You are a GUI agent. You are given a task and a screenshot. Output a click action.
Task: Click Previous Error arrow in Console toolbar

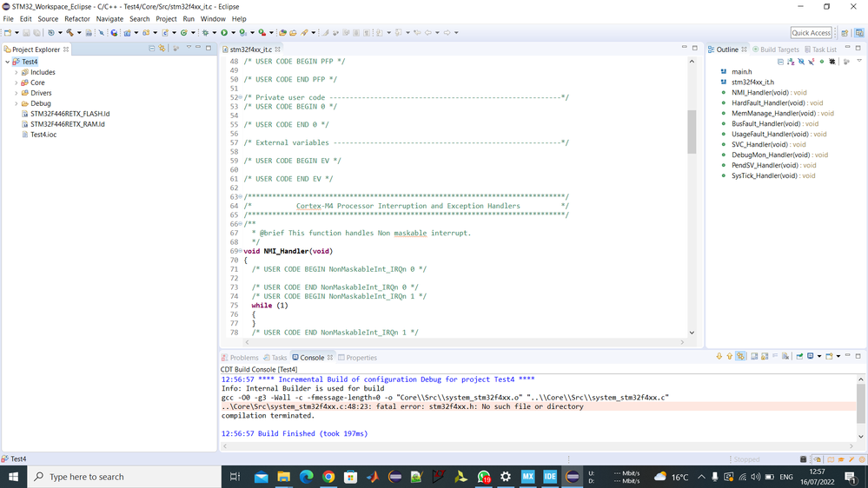coord(730,356)
